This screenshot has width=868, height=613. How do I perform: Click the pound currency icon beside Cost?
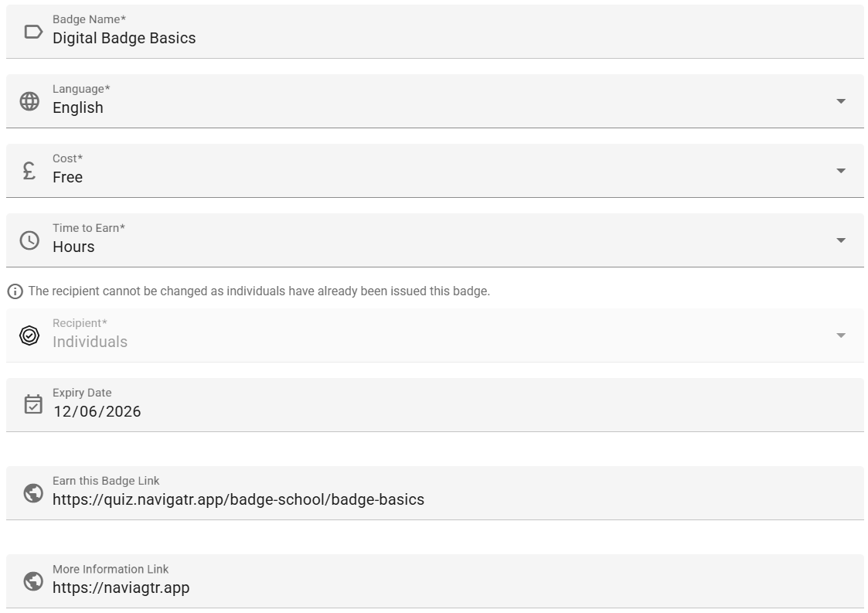29,171
